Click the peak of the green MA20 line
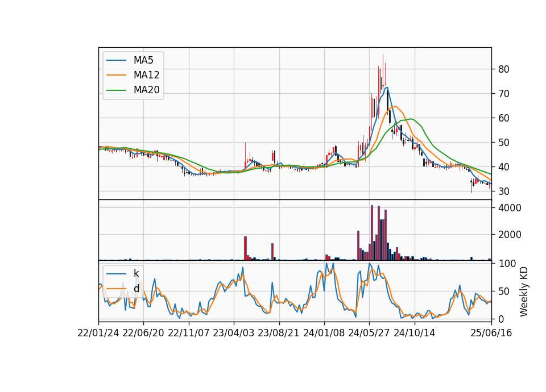This screenshot has width=546, height=392. (411, 119)
